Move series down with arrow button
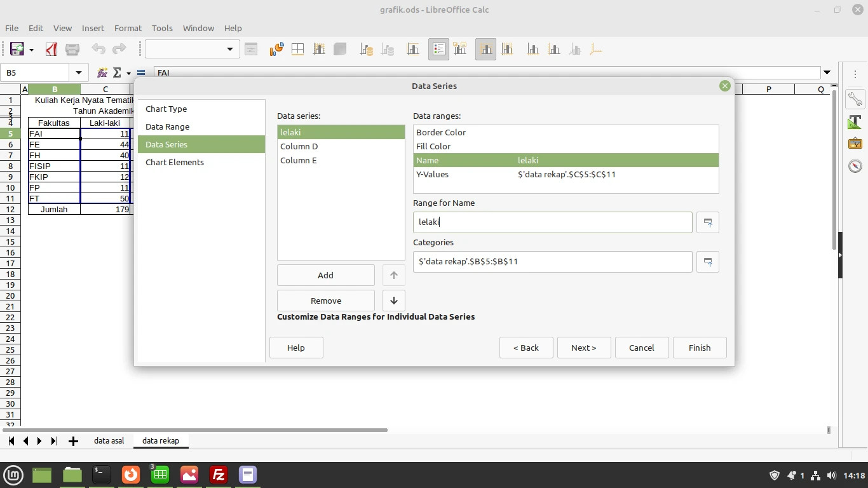The image size is (868, 488). 393,301
